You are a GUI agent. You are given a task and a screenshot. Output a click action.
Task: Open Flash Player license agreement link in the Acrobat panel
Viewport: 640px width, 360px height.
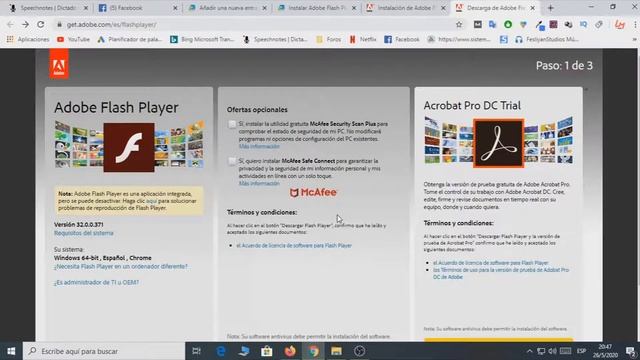(491, 263)
